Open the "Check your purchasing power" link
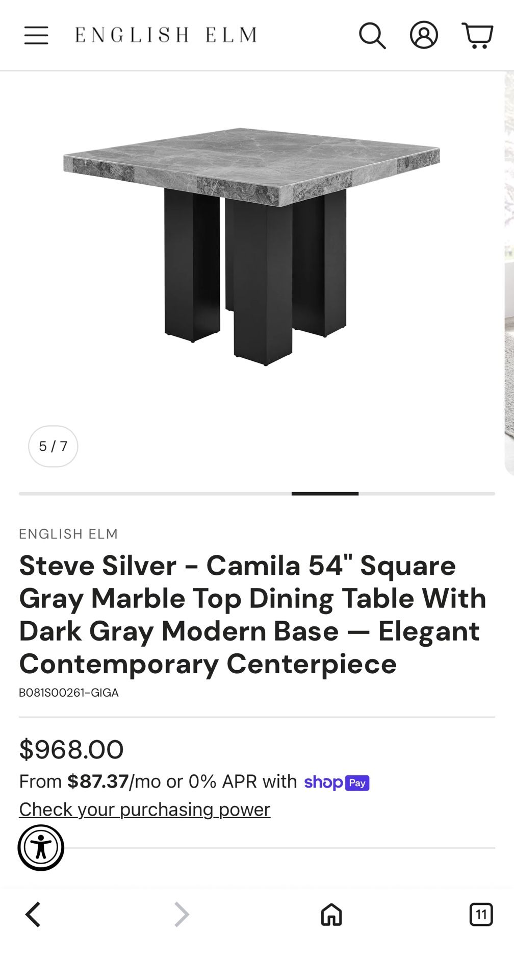This screenshot has height=980, width=514. click(144, 810)
